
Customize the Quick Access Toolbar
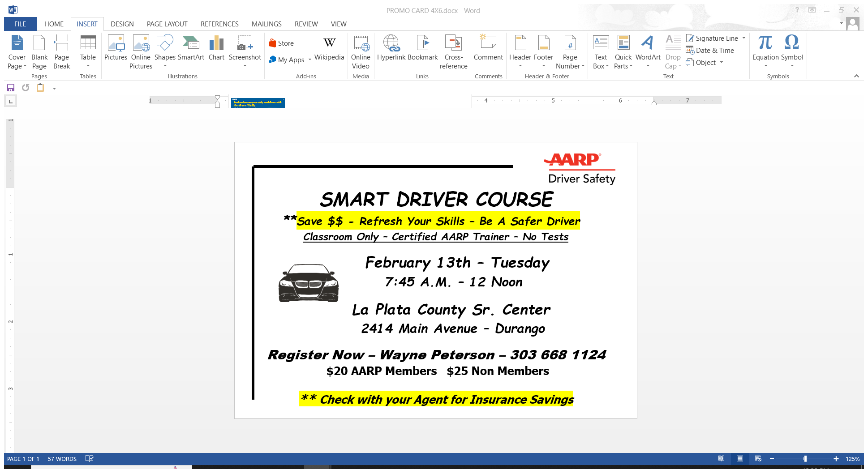point(54,88)
